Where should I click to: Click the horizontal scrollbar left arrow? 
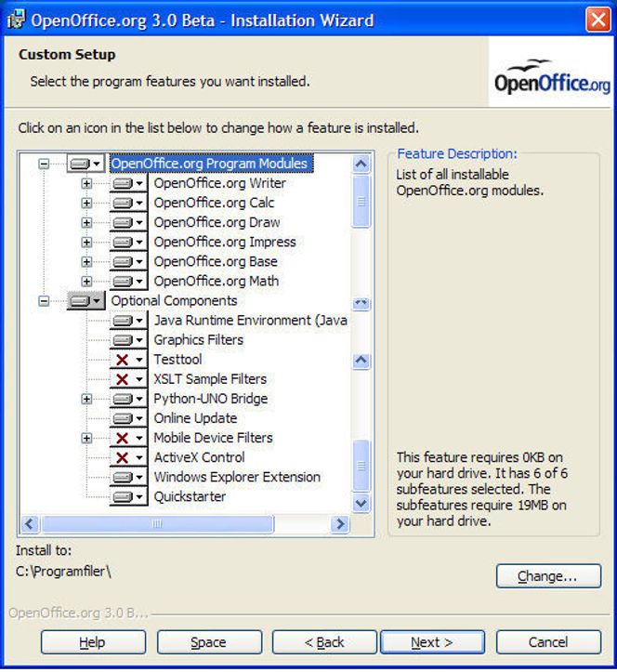click(30, 523)
